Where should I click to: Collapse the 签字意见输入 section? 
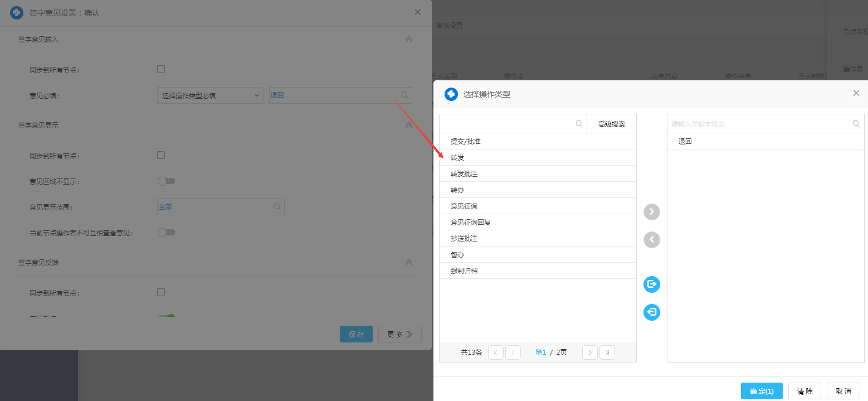[408, 39]
